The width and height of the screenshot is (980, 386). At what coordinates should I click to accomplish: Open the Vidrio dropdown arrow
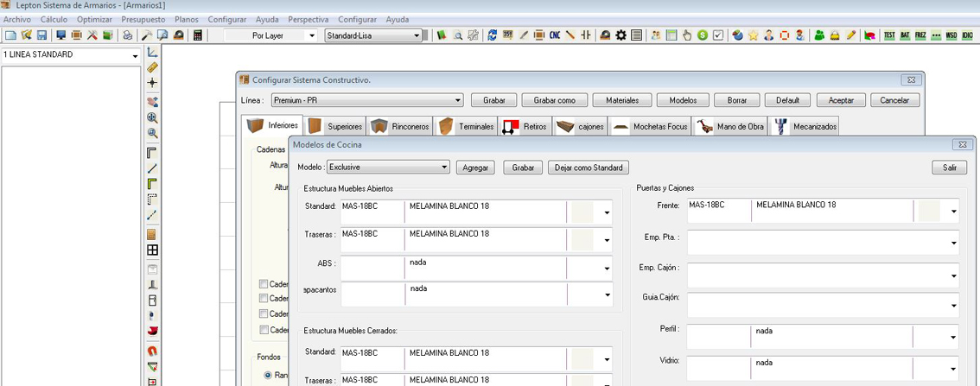click(x=953, y=369)
